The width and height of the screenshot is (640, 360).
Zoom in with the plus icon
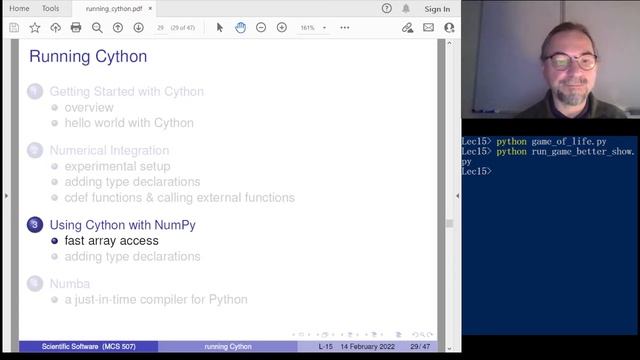tap(282, 28)
